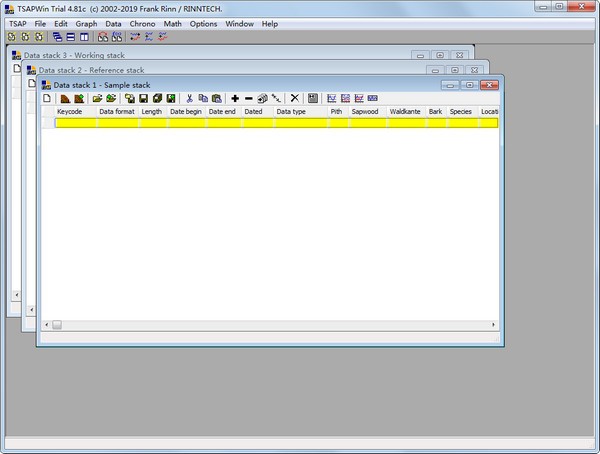Viewport: 600px width, 454px height.
Task: Click the cascade windows toolbar icon
Action: tap(58, 37)
